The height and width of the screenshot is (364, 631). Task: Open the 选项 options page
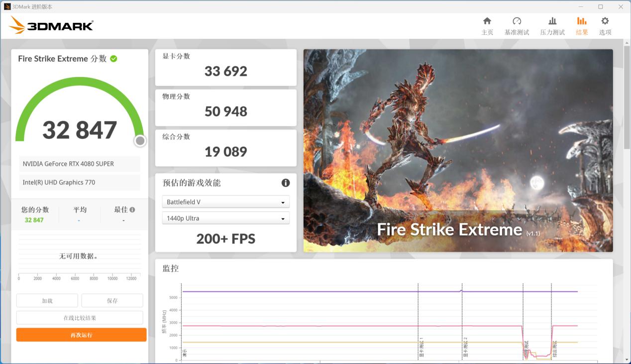pyautogui.click(x=605, y=25)
